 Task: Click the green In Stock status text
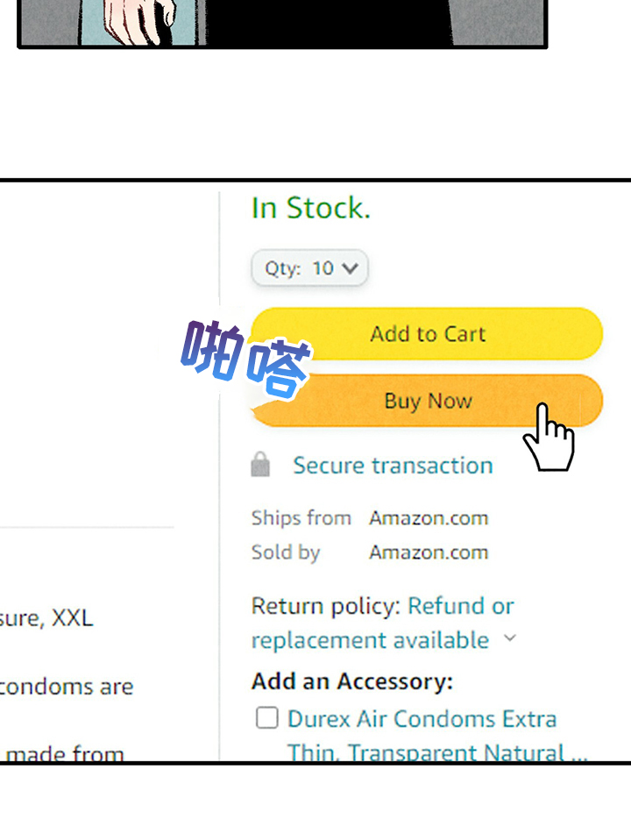click(x=311, y=209)
